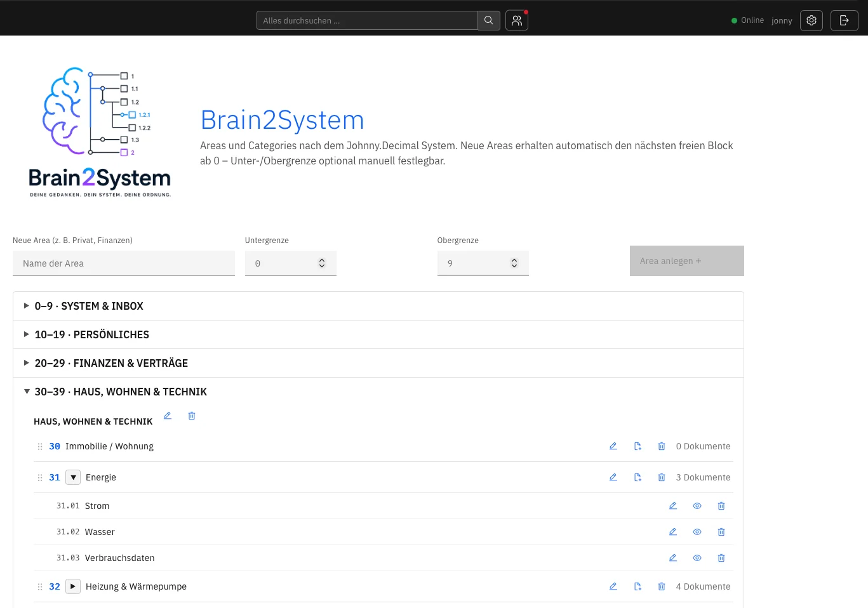The height and width of the screenshot is (608, 868).
Task: Expand the Heizung & Wärmepumpe category
Action: coord(73,586)
